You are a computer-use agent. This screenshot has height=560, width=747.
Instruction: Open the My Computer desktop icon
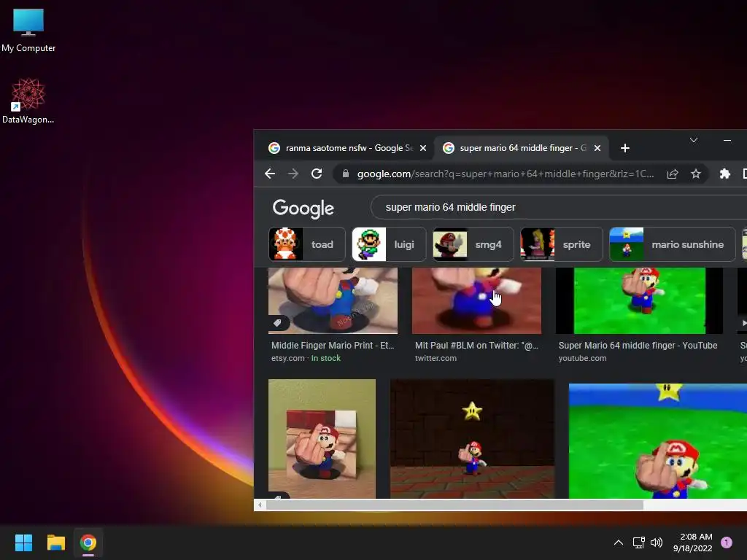click(28, 31)
